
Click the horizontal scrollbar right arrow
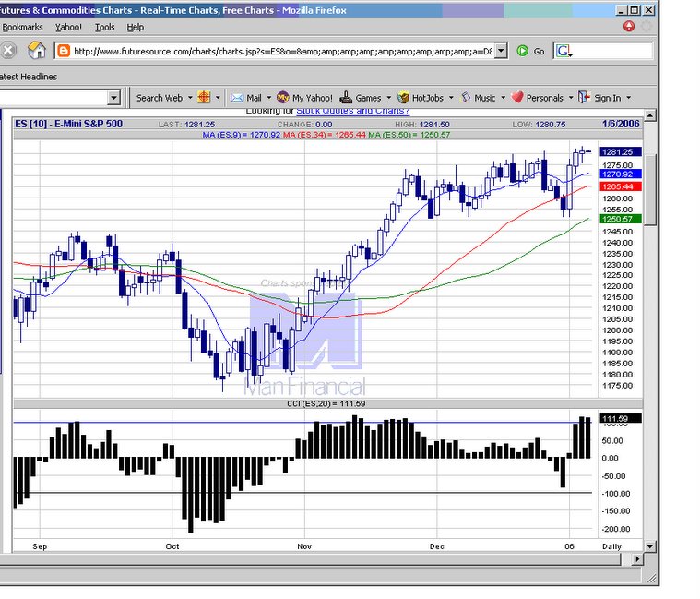[x=637, y=558]
